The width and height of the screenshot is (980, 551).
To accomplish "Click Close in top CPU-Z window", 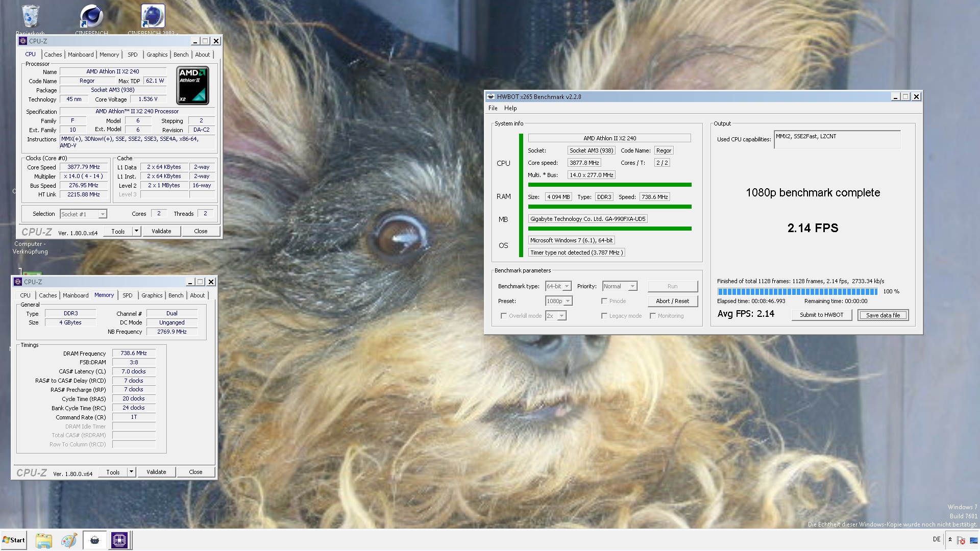I will [201, 231].
